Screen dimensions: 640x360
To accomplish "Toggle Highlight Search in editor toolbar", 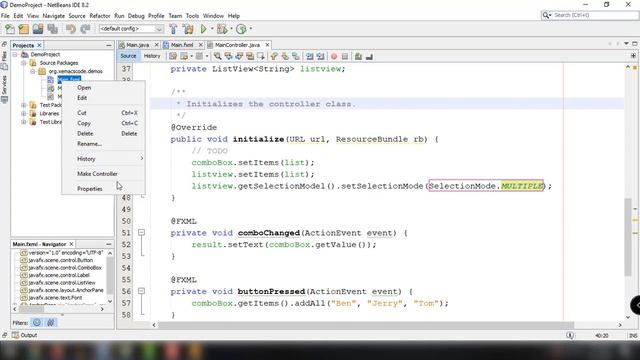I will click(249, 56).
